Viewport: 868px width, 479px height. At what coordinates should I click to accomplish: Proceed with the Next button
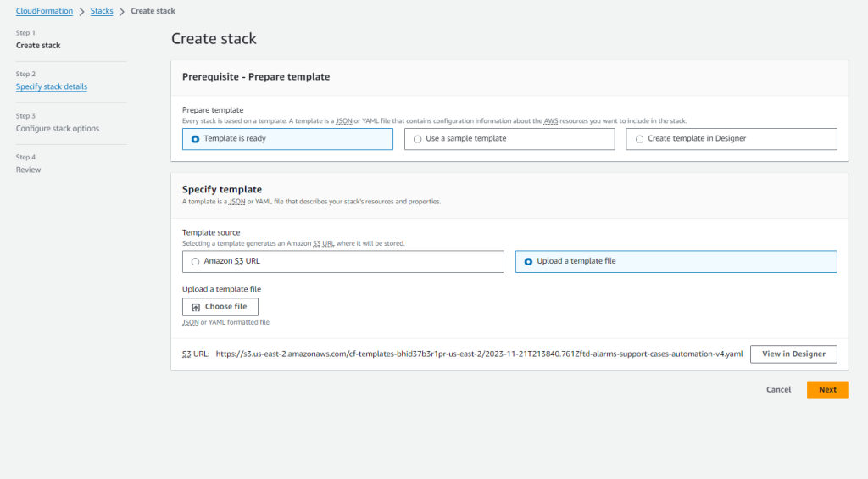coord(827,390)
